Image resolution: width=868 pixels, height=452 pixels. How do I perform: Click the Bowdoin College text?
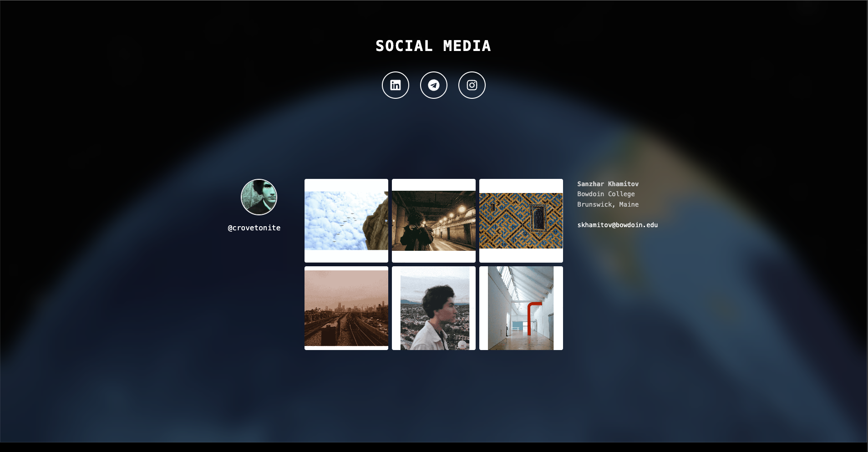click(x=606, y=194)
